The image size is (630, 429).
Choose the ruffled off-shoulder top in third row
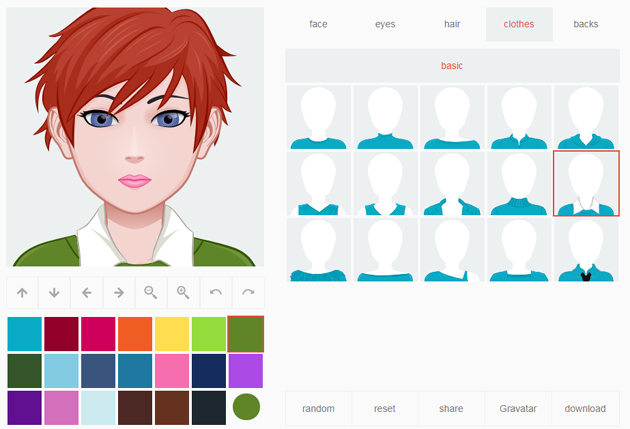point(319,250)
